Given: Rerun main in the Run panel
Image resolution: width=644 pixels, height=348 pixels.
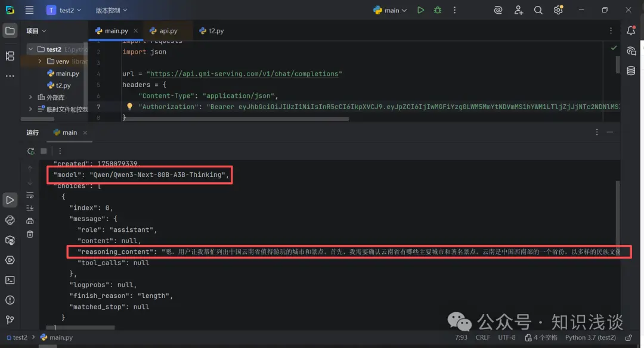Looking at the screenshot, I should tap(30, 151).
